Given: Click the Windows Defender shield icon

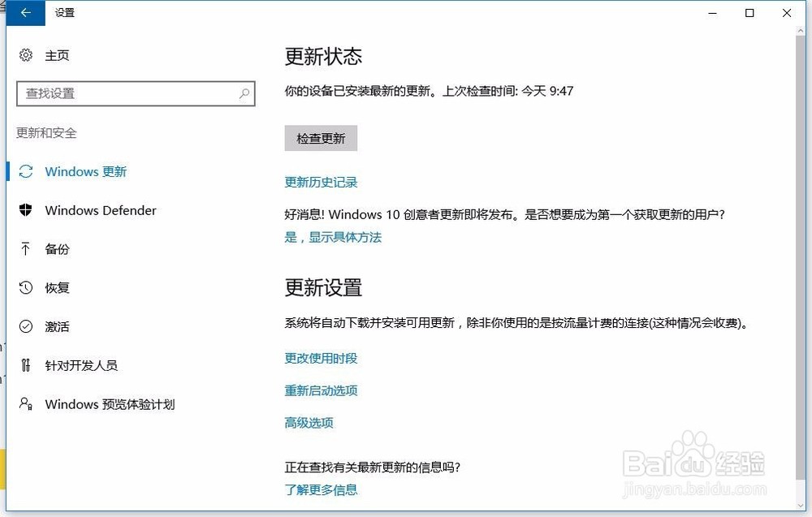Looking at the screenshot, I should (25, 210).
